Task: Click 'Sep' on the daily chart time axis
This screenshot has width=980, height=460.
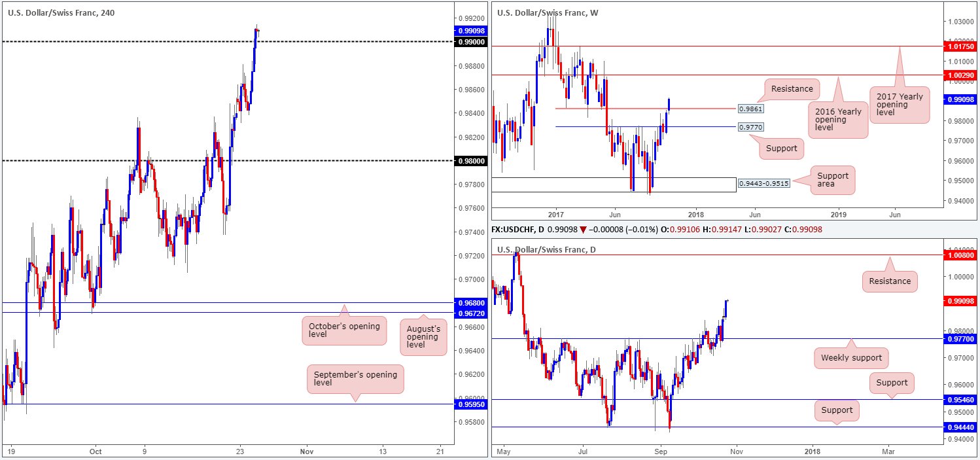Action: point(661,451)
